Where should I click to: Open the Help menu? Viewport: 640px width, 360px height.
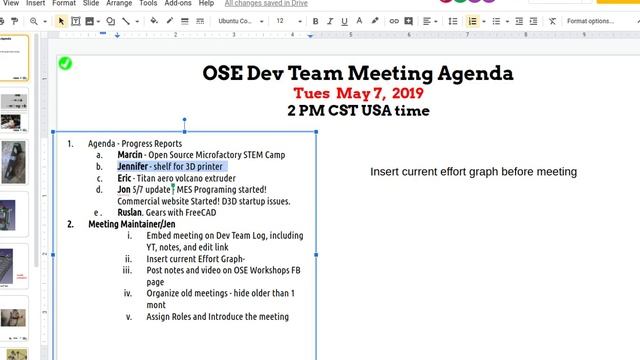pyautogui.click(x=207, y=3)
